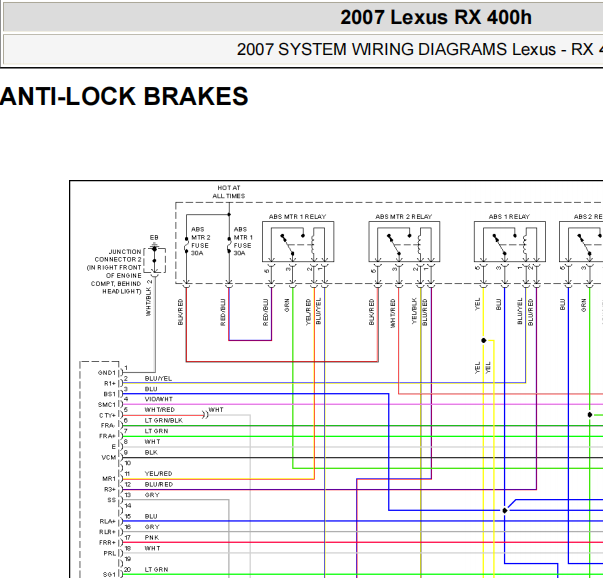The image size is (603, 578).
Task: Click the "MR1" pin label
Action: click(109, 479)
